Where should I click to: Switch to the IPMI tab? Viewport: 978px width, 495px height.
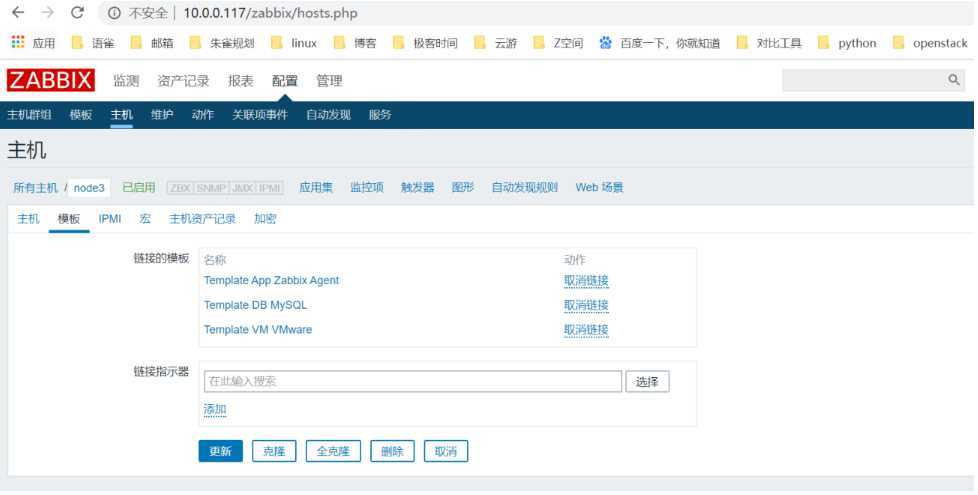(x=110, y=219)
